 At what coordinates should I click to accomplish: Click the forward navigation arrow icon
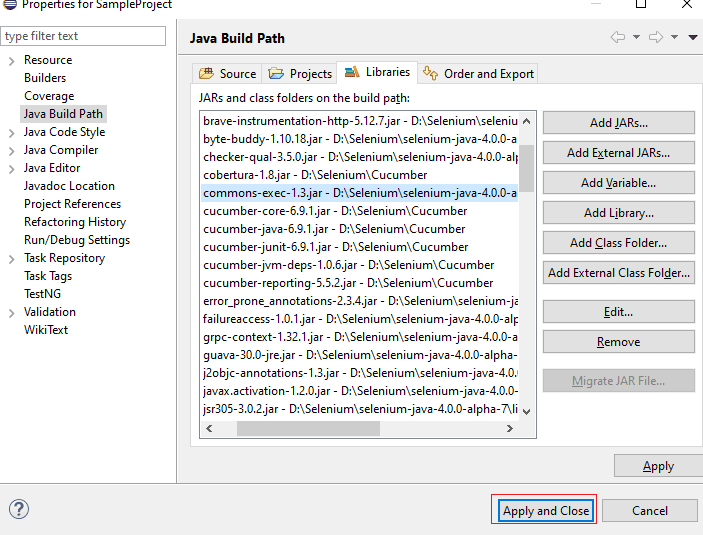(x=656, y=37)
